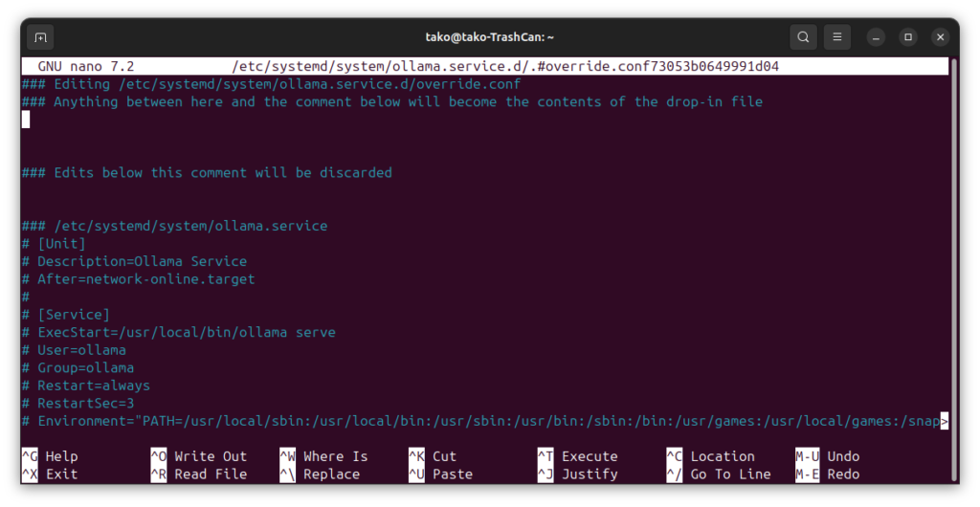
Task: Click the new tab icon in the title bar
Action: (x=40, y=37)
